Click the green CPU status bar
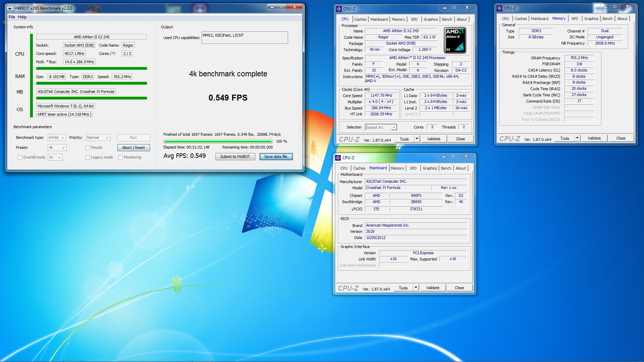This screenshot has height=362, width=644. tap(92, 68)
